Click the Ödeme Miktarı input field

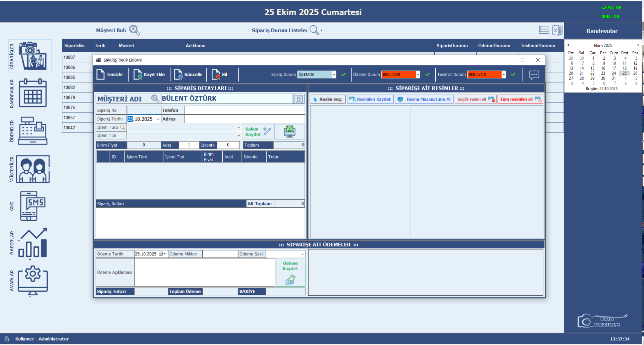[220, 254]
